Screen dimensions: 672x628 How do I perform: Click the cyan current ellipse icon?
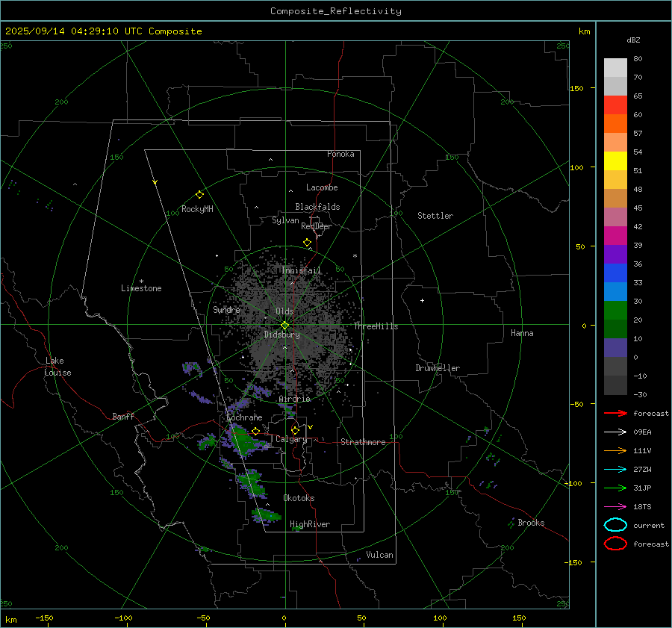click(615, 525)
